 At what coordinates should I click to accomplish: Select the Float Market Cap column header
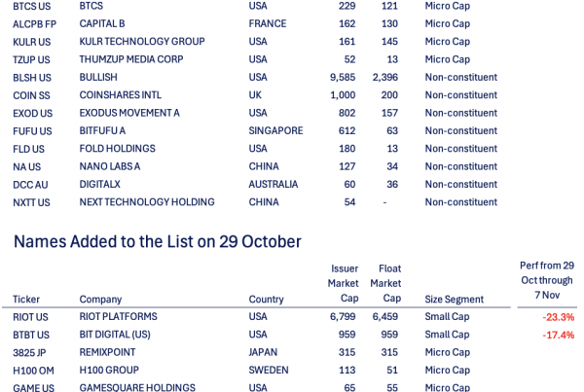(385, 284)
